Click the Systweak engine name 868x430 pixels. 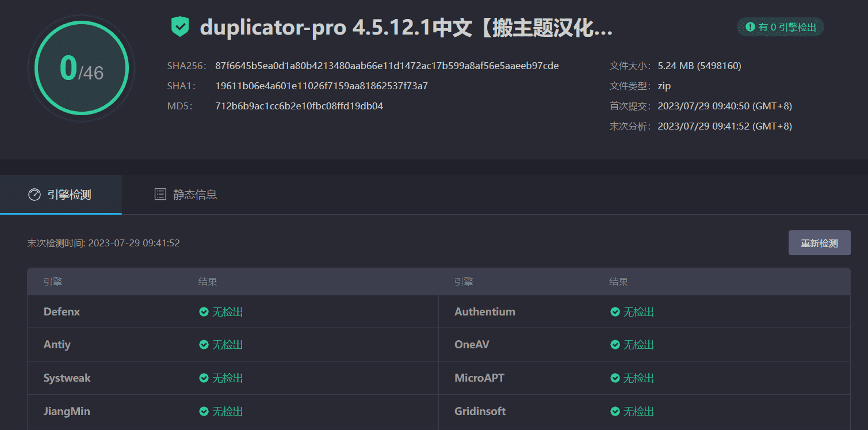(x=67, y=378)
